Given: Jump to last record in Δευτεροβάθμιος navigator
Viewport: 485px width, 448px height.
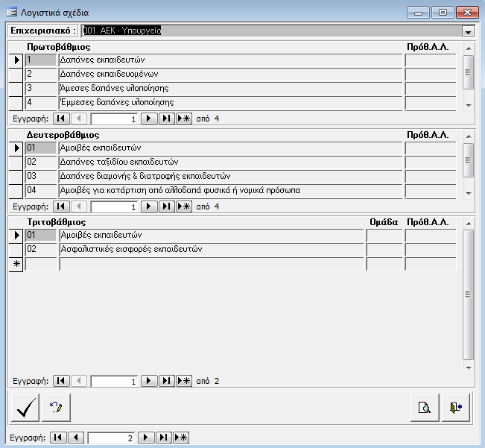Looking at the screenshot, I should (166, 206).
